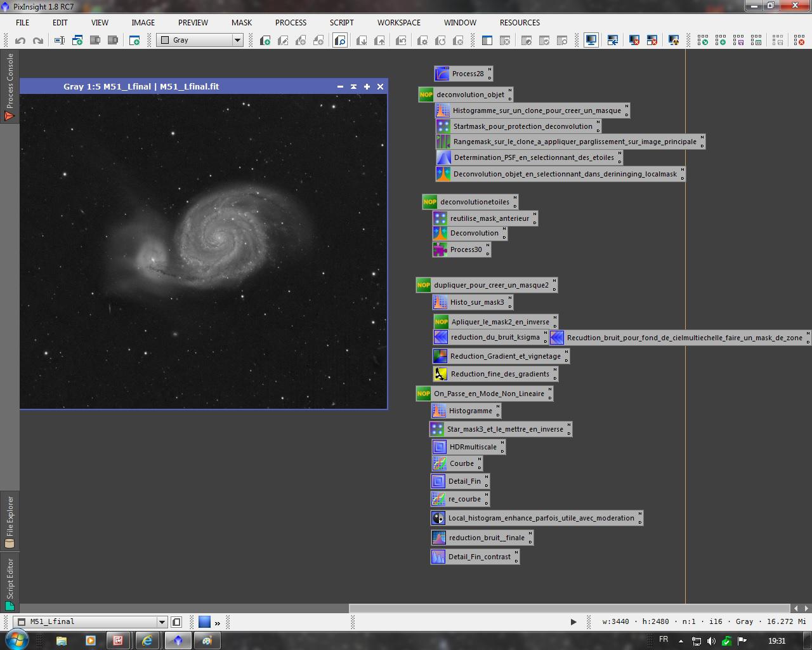812x650 pixels.
Task: Click the play arrow in status bar
Action: (573, 622)
